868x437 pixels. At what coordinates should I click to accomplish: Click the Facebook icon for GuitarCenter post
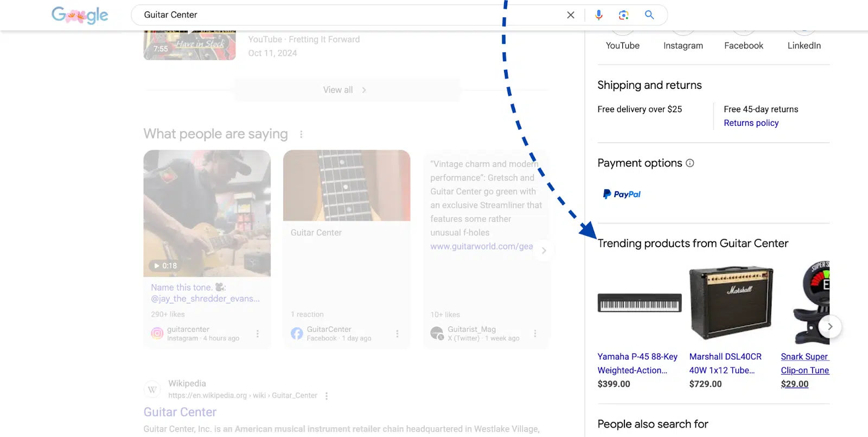[x=297, y=333]
